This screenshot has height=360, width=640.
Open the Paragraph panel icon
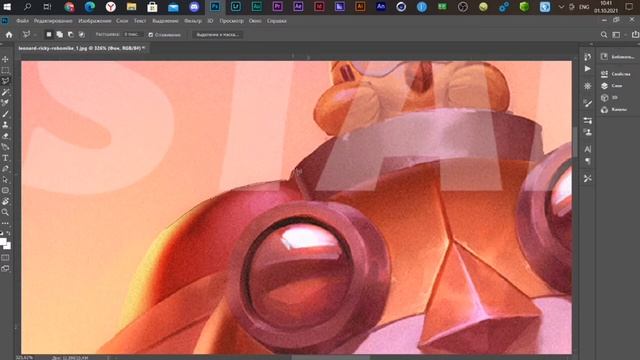[587, 161]
